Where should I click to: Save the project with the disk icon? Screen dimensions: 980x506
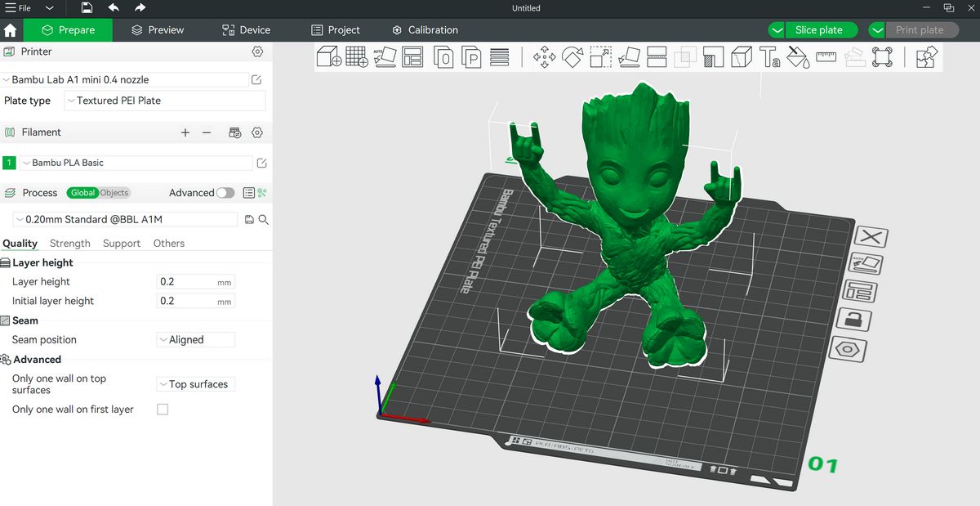87,7
